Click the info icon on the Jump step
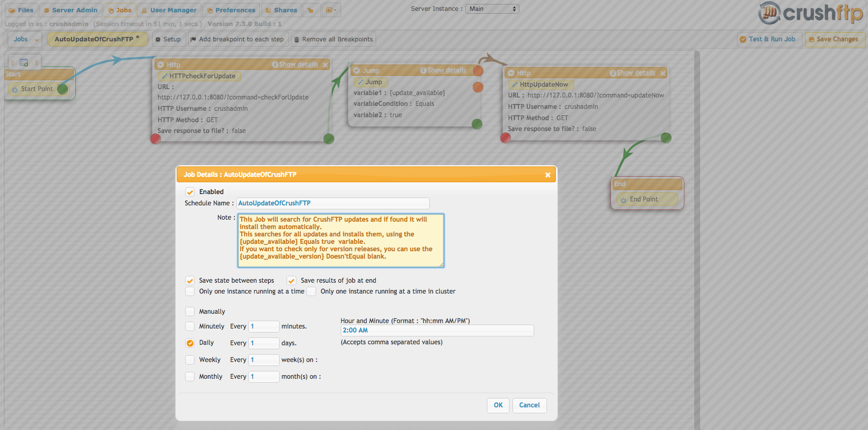The image size is (868, 430). click(x=423, y=70)
